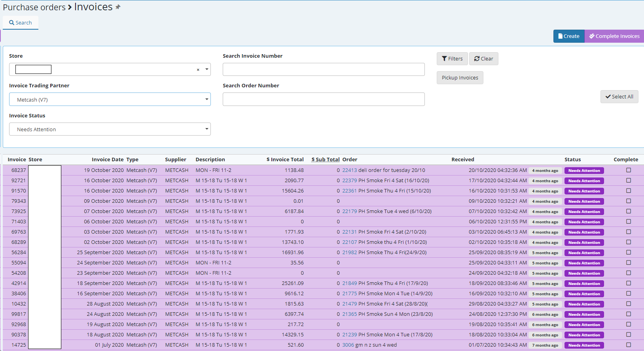Open order 21775 link

tap(350, 294)
